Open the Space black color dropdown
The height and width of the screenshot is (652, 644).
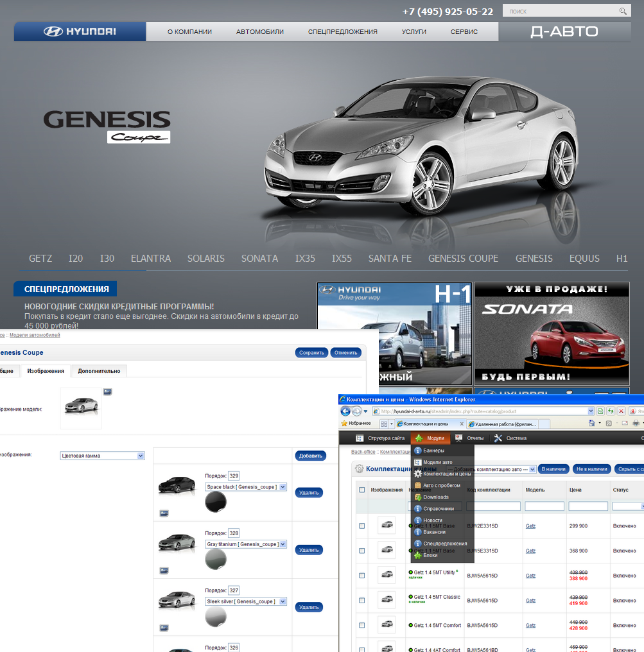246,487
